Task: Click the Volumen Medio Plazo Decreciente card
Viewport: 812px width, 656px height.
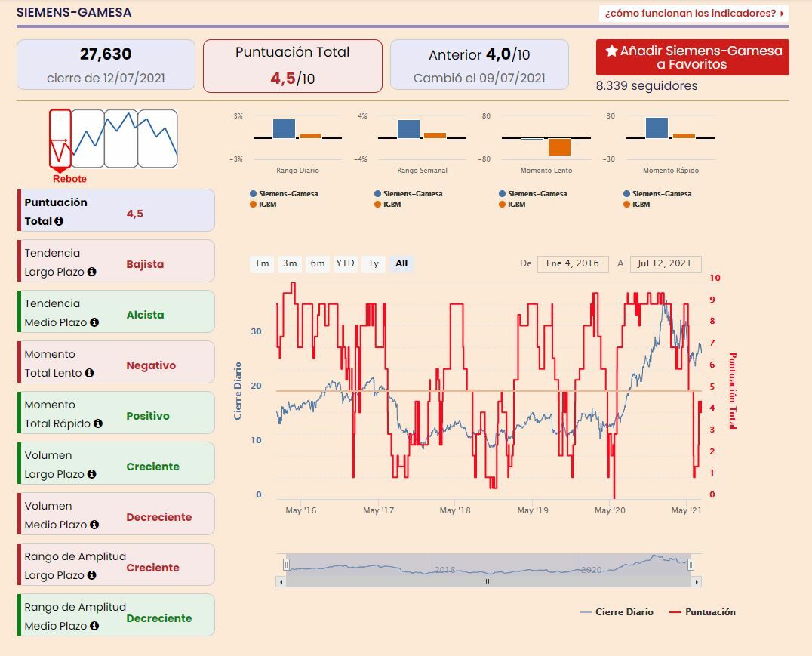Action: click(116, 514)
